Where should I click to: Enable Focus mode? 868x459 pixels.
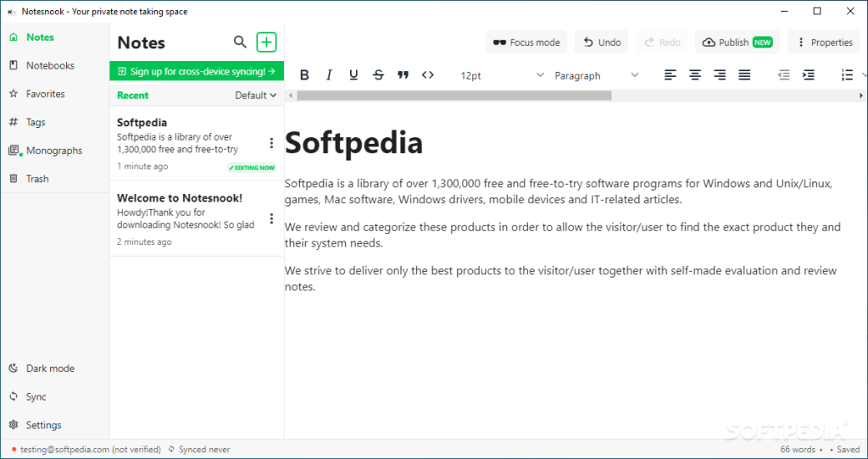(x=526, y=42)
